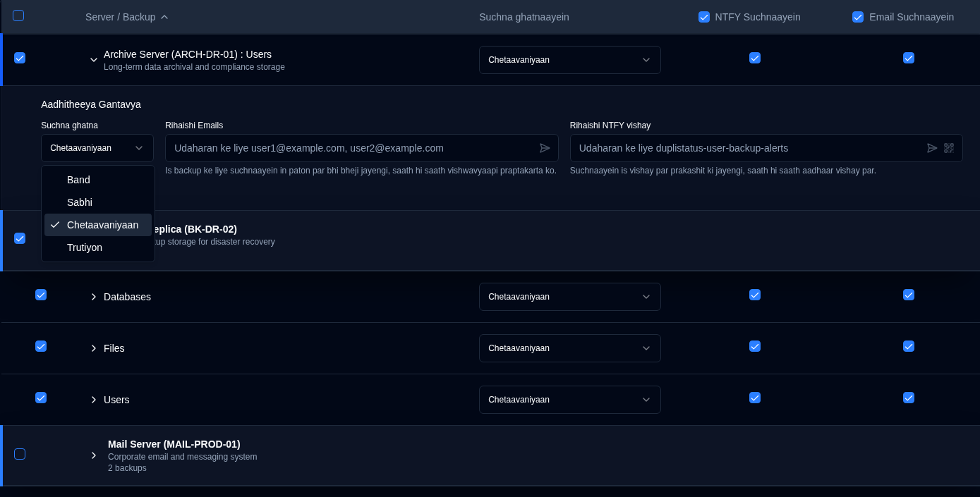980x497 pixels.
Task: Click Files backup name
Action: [114, 348]
